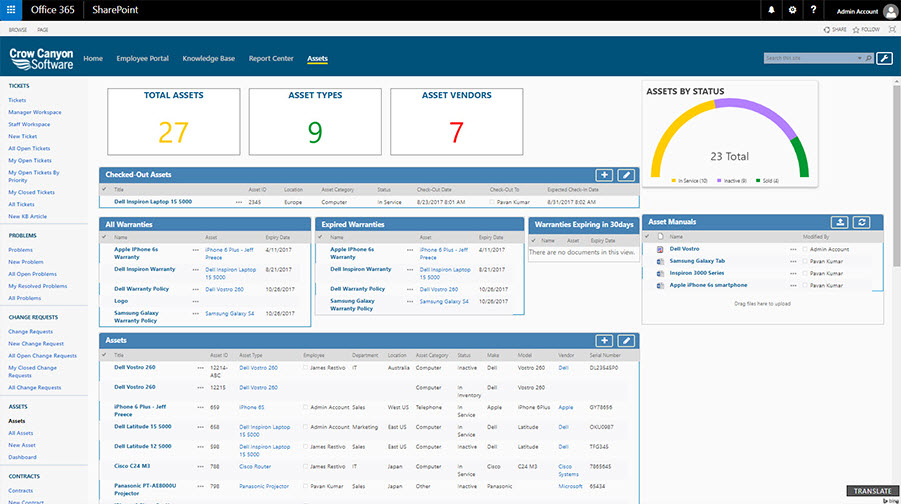Edit Assets list with pencil icon

[626, 341]
